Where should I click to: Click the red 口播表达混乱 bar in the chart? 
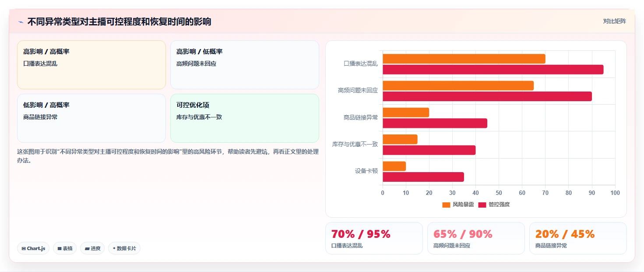pos(493,69)
